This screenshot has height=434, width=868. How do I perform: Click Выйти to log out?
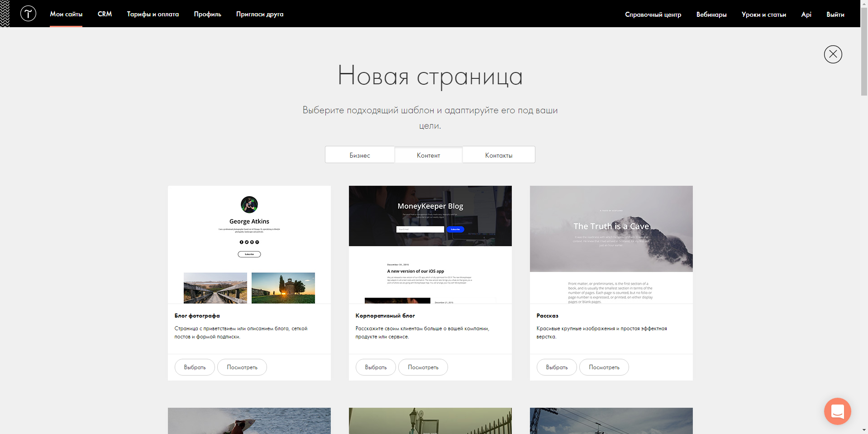point(835,14)
